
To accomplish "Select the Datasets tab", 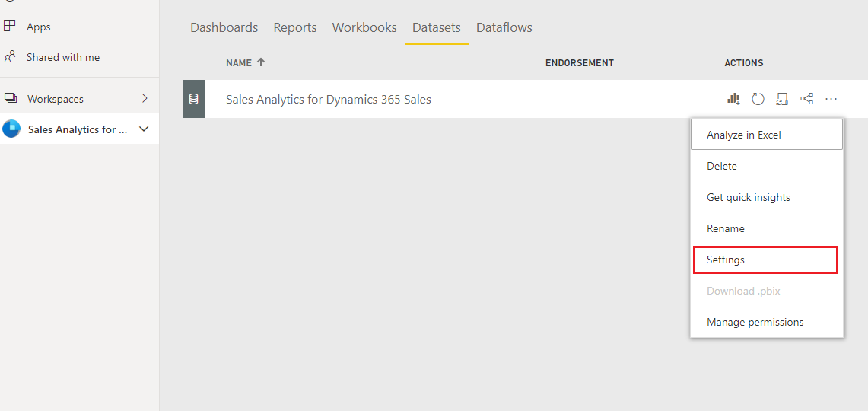I will (x=436, y=27).
